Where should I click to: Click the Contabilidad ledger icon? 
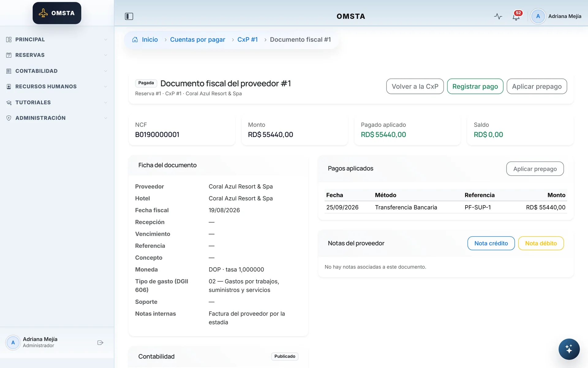tap(9, 71)
